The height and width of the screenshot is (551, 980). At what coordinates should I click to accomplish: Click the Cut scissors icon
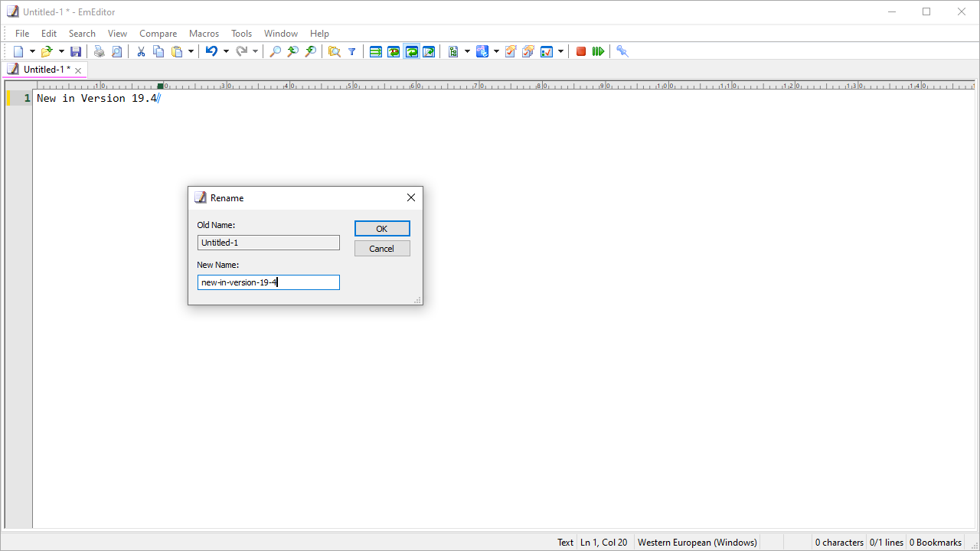click(141, 51)
